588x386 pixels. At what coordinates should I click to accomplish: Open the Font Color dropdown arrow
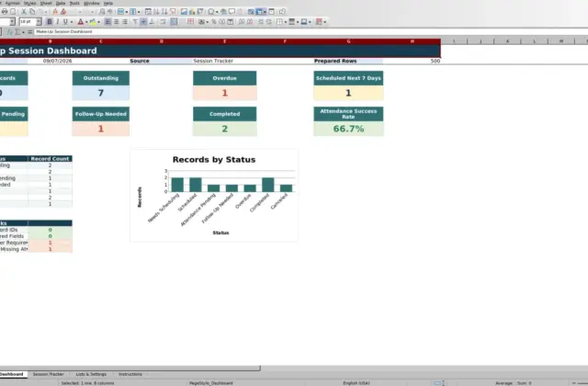coord(86,22)
